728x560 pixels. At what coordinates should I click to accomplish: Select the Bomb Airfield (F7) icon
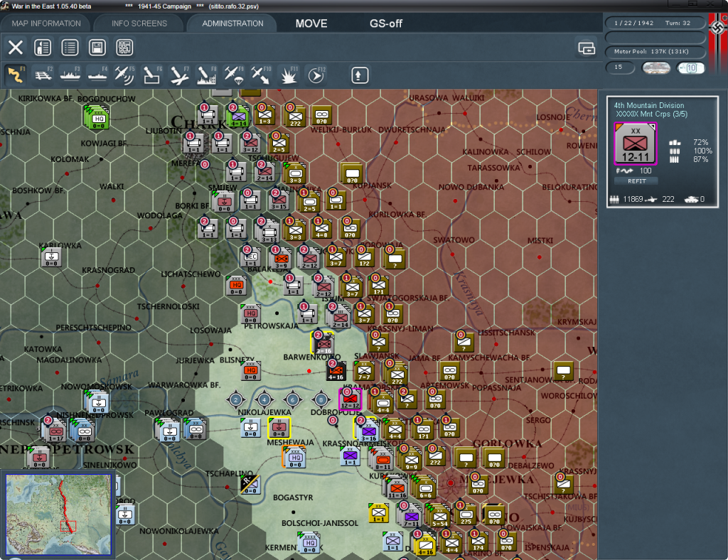[x=179, y=75]
